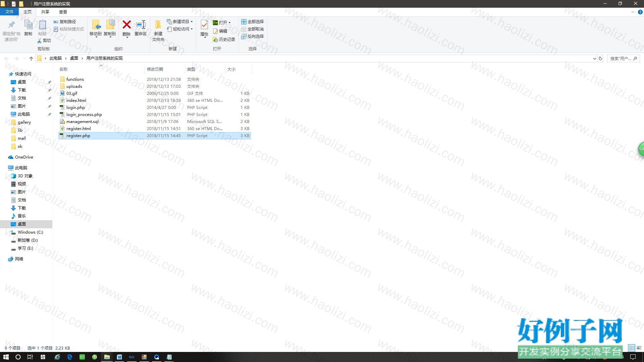Expand the address bar history dropdown
Screen dimensions: 644x362
595,58
